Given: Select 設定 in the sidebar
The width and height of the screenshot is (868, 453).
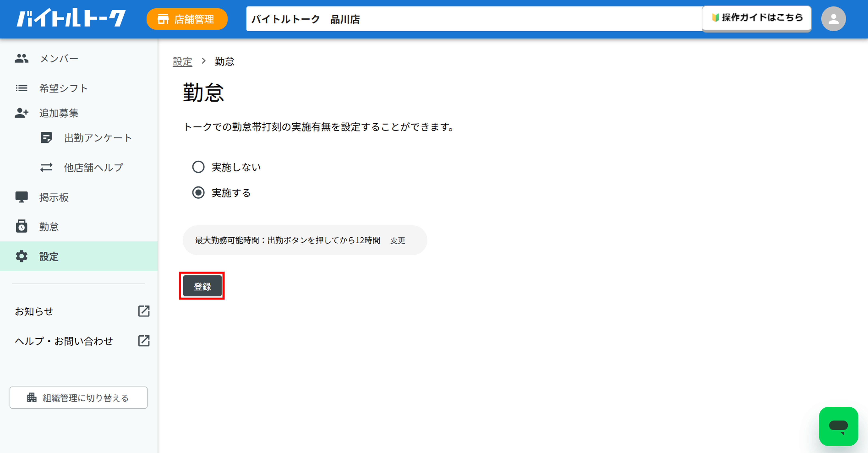Looking at the screenshot, I should tap(79, 256).
